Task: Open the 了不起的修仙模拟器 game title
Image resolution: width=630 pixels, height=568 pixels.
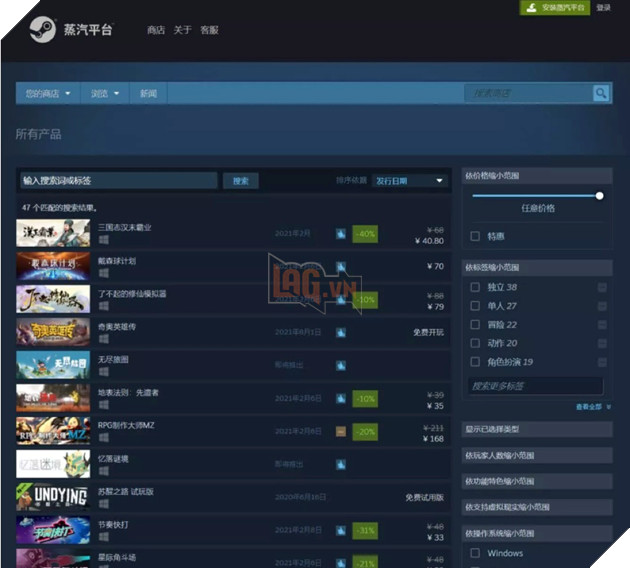Action: point(132,294)
